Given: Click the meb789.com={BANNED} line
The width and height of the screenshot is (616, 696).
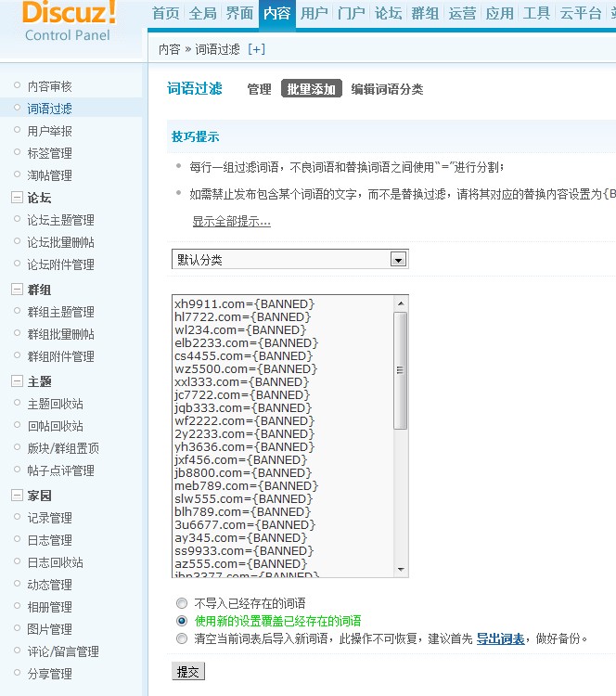Looking at the screenshot, I should coord(247,485).
